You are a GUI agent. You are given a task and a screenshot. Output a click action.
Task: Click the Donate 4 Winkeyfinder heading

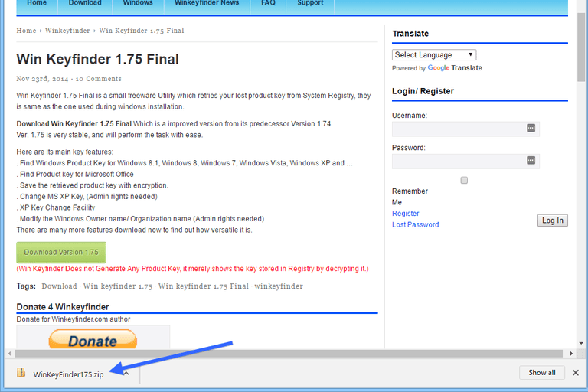[x=63, y=307]
